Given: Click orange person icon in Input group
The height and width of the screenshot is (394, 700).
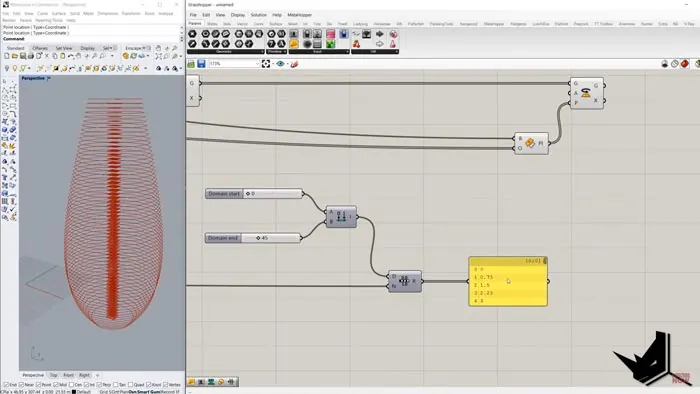Looking at the screenshot, I should (x=294, y=44).
